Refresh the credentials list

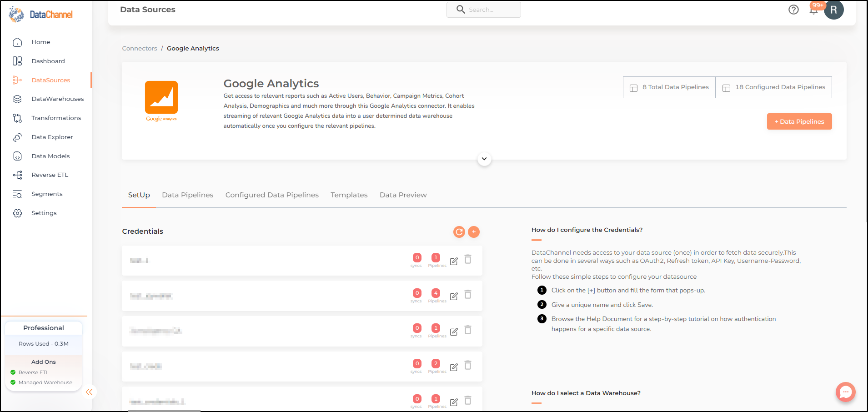(x=459, y=232)
